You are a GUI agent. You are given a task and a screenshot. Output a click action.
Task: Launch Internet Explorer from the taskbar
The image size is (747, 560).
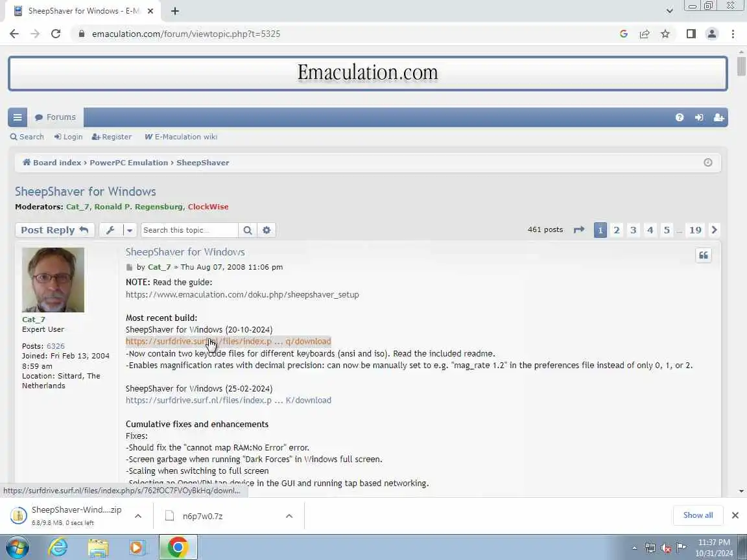pos(58,547)
